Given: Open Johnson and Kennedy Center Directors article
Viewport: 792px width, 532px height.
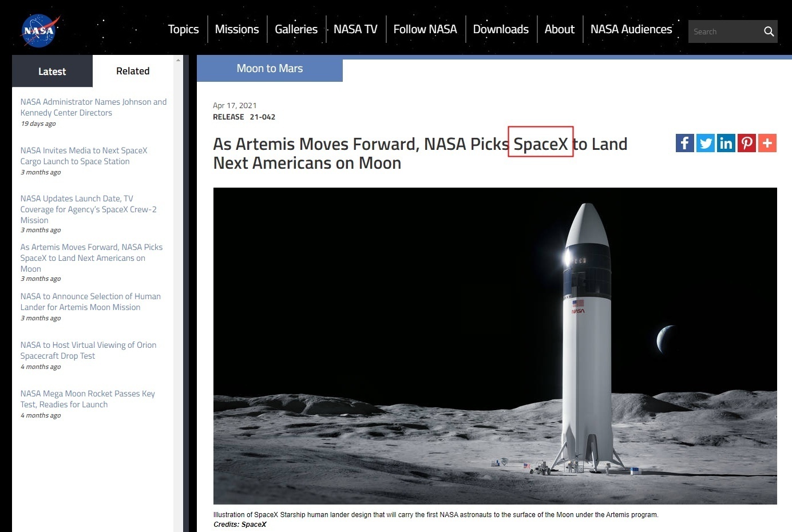Looking at the screenshot, I should [x=93, y=107].
